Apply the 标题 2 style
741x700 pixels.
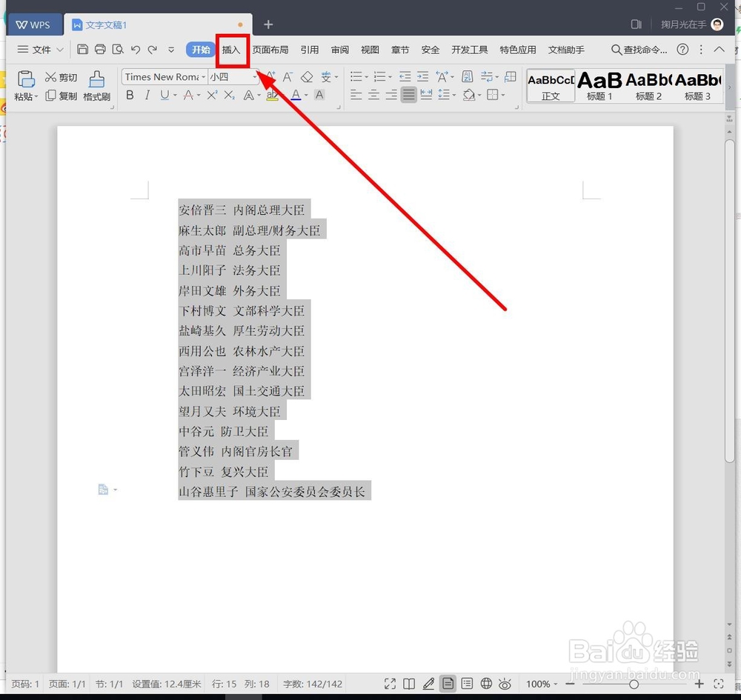pos(648,87)
